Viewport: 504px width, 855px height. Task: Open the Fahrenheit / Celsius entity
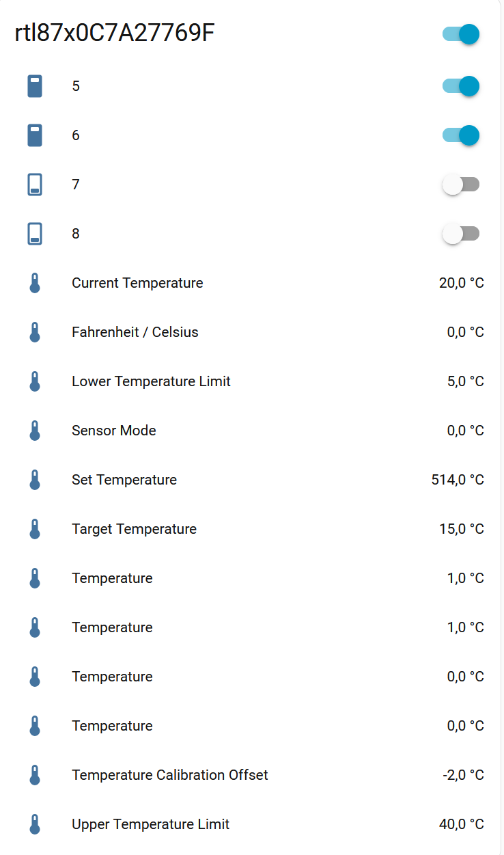point(135,332)
